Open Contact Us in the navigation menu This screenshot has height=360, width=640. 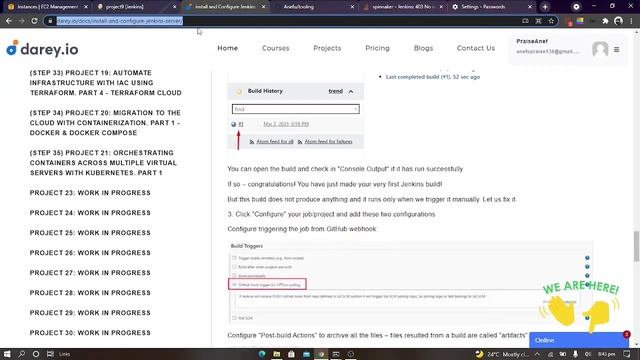click(x=476, y=48)
